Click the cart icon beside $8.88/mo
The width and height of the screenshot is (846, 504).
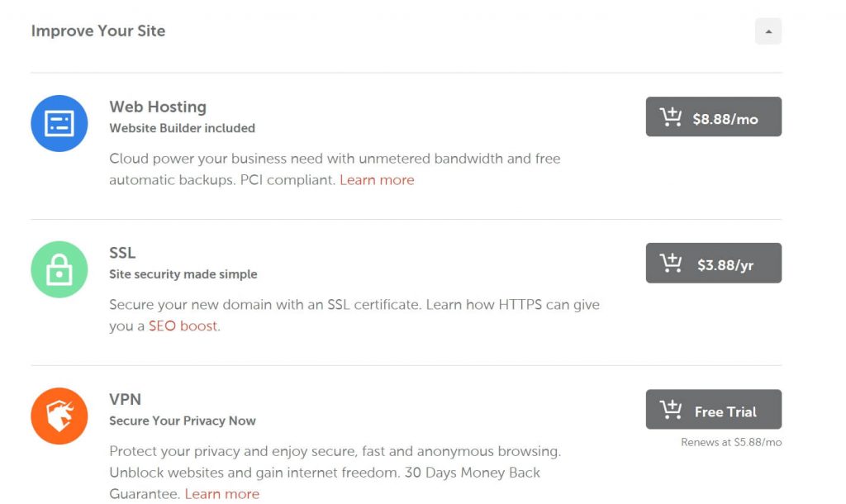click(x=671, y=117)
